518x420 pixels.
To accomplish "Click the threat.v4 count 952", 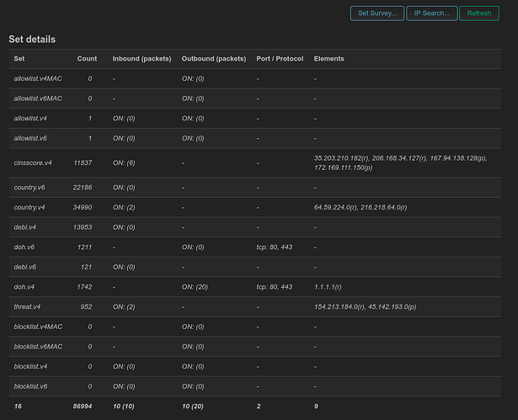I will [86, 306].
